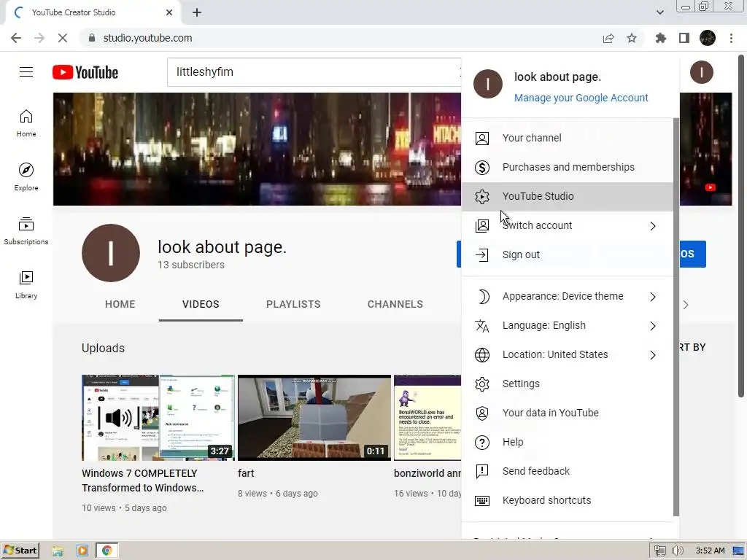
Task: Expand Language: English chevron
Action: click(x=653, y=326)
